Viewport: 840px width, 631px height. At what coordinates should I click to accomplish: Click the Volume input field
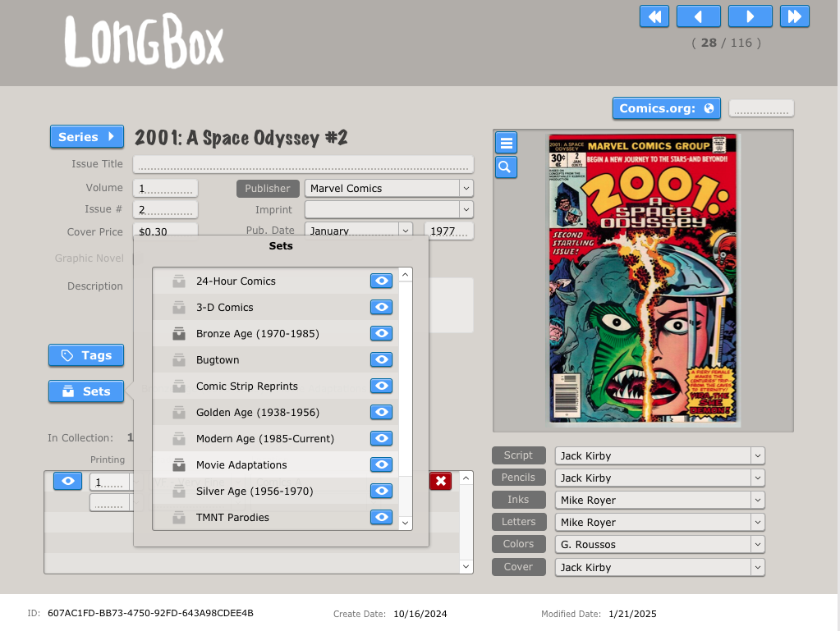tap(166, 189)
